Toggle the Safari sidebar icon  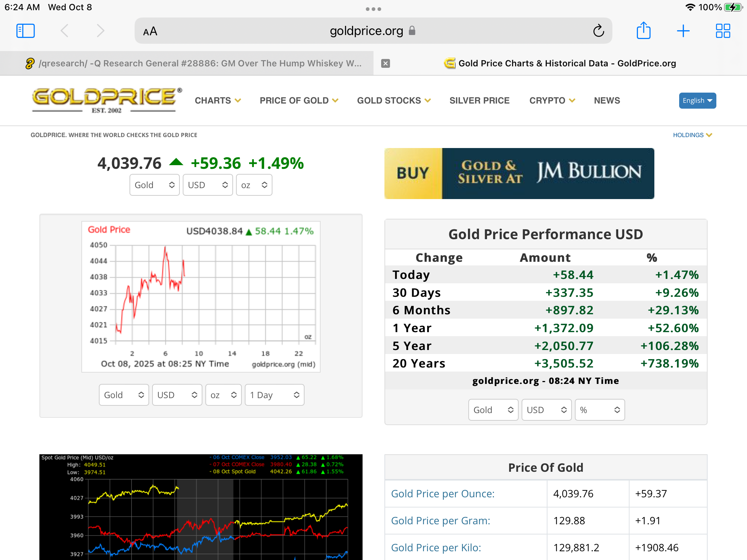[x=26, y=31]
